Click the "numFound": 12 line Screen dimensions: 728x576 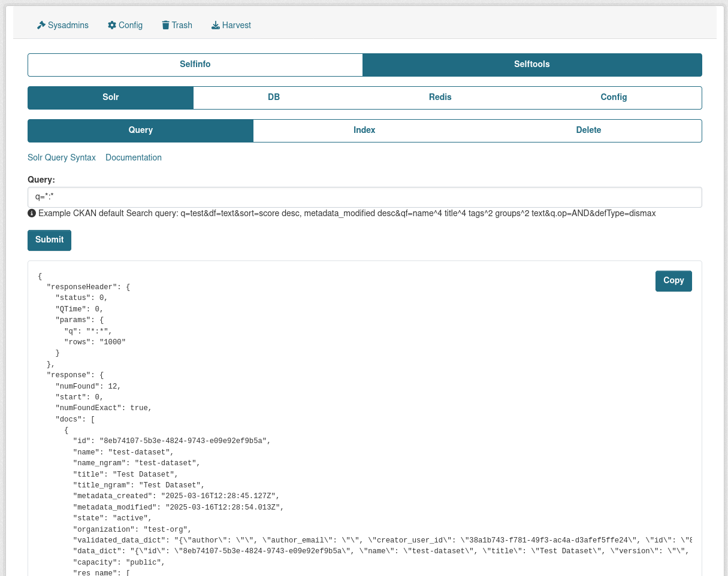[x=89, y=386]
